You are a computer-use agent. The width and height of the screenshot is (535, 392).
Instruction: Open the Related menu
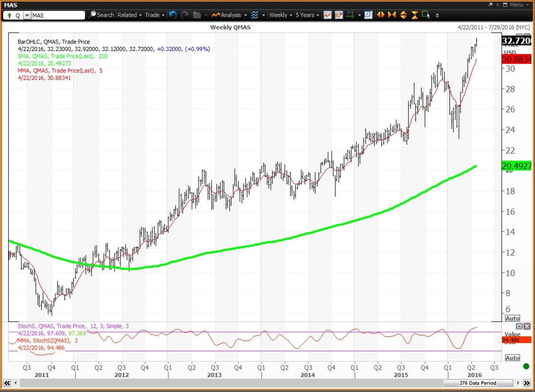[x=129, y=15]
